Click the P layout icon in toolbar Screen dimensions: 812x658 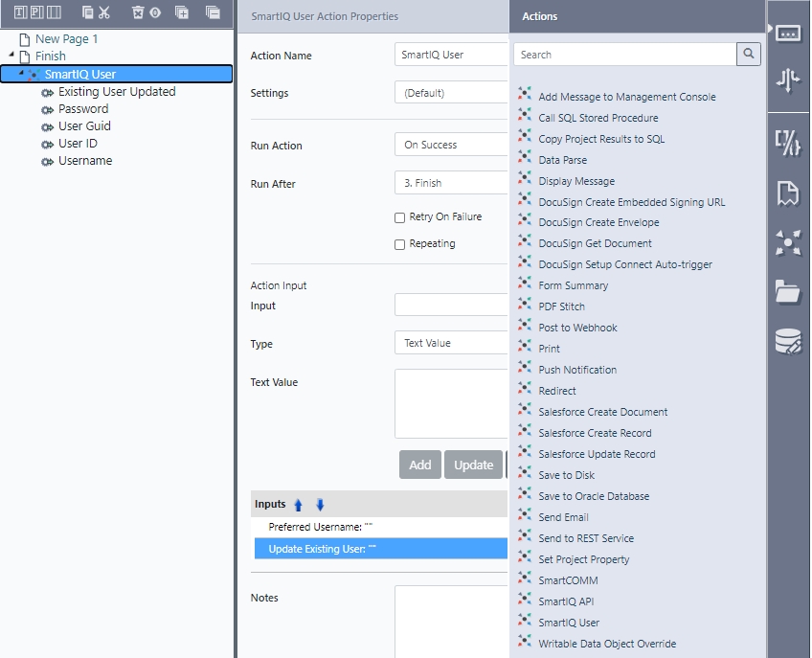(36, 12)
